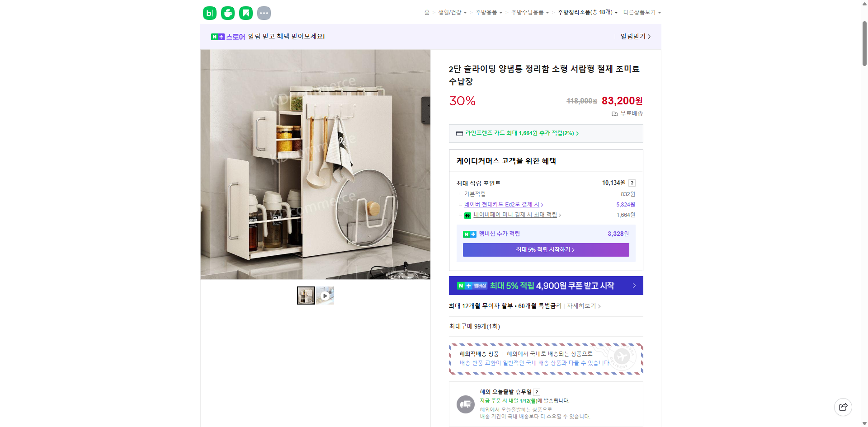
Task: Click the green Keep bookmark icon
Action: (x=245, y=13)
